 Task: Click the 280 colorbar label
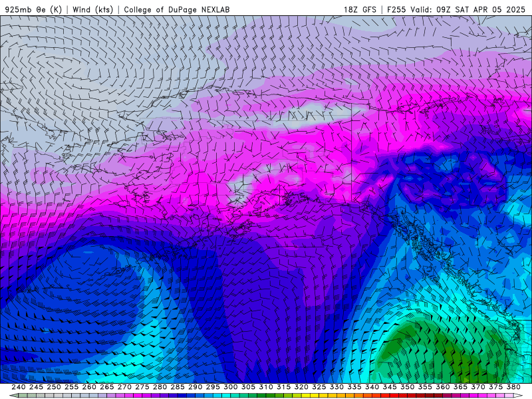click(x=160, y=387)
